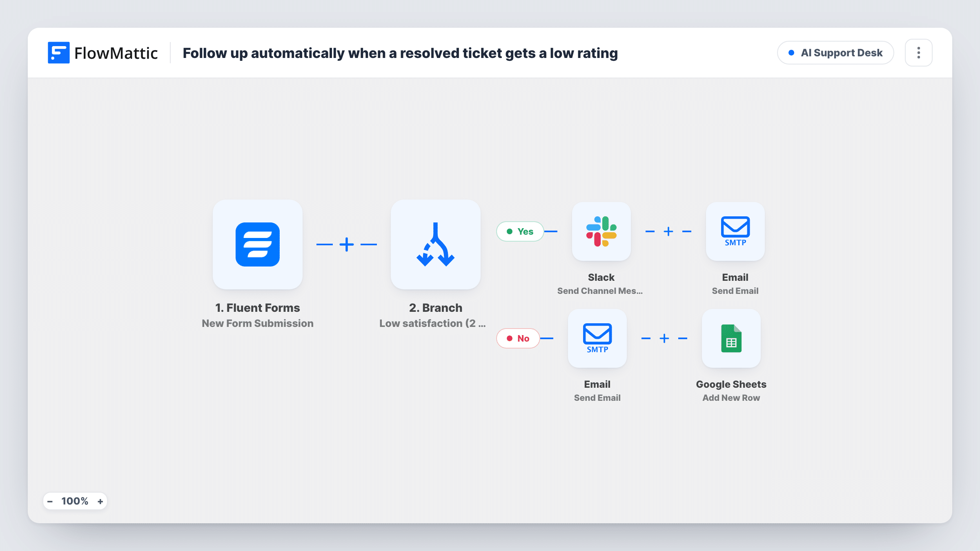This screenshot has width=980, height=551.
Task: Click the 'Google Sheets' label
Action: point(731,384)
